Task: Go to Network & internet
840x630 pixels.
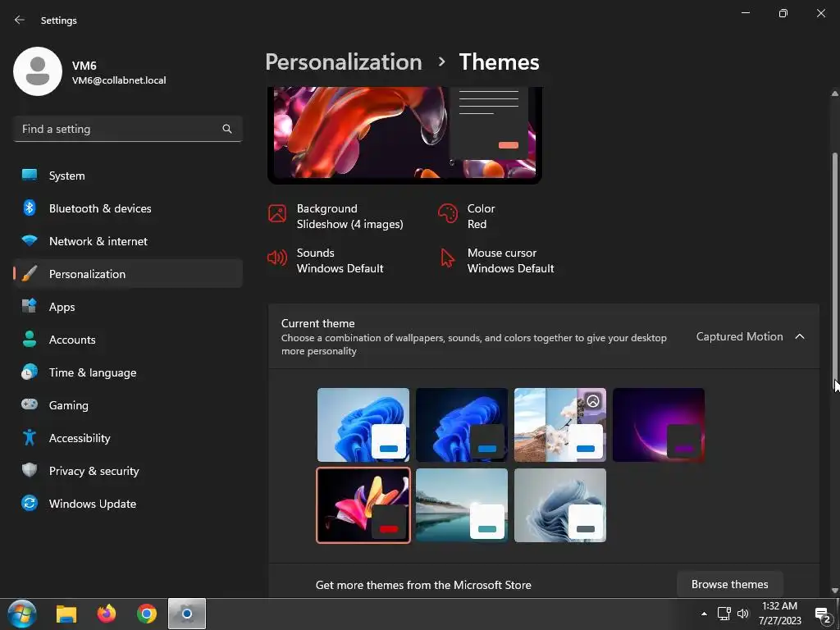Action: point(127,241)
